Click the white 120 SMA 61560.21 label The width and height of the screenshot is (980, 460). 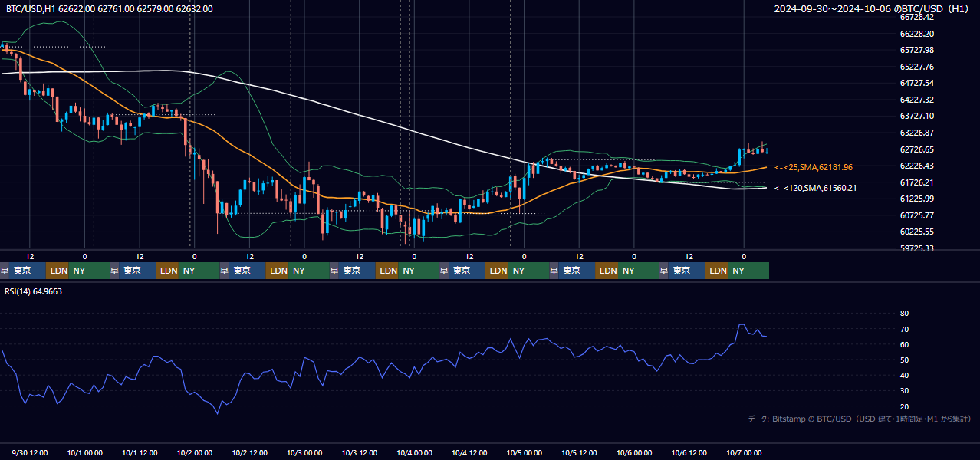815,188
